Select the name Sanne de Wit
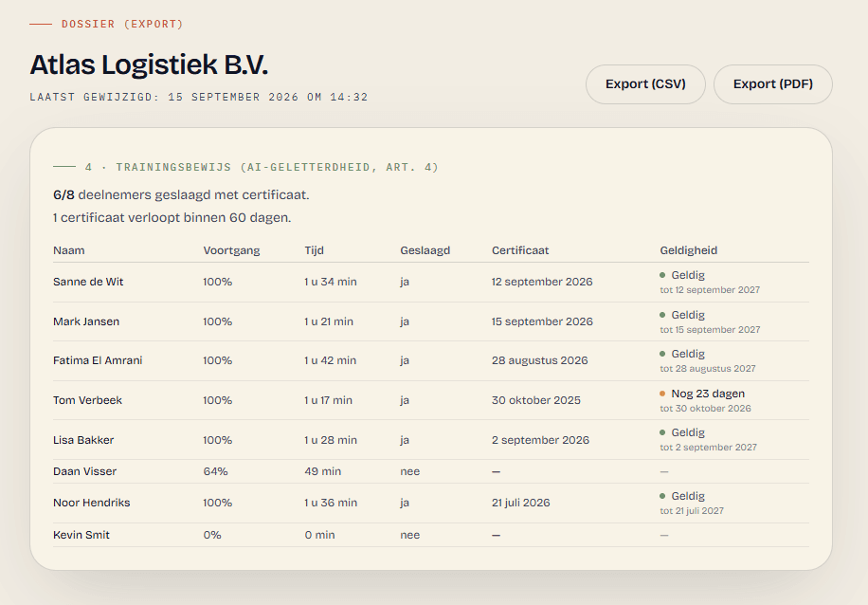The height and width of the screenshot is (605, 868). pos(88,282)
